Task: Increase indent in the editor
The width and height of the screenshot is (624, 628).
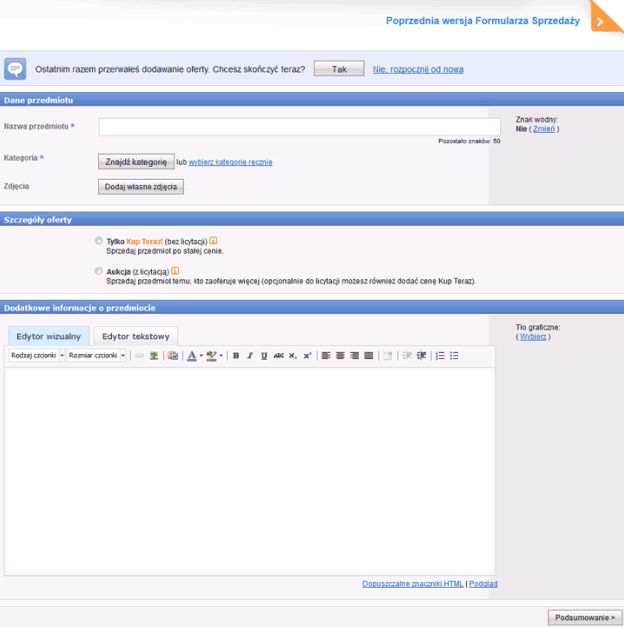Action: click(x=421, y=356)
